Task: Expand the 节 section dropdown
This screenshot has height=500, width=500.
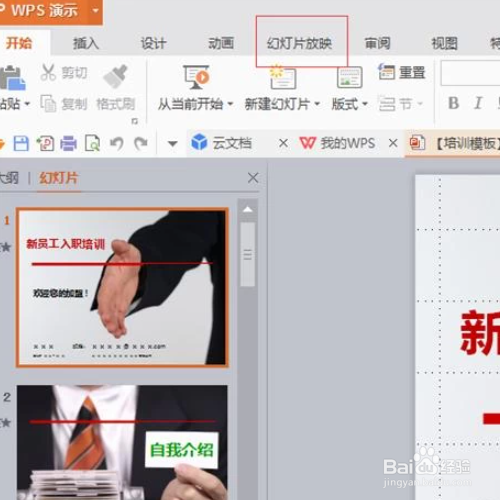Action: pos(420,104)
